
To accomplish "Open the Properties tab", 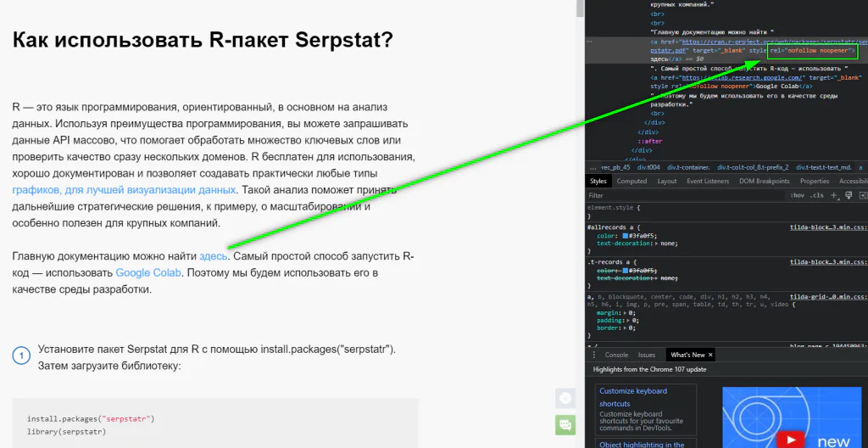I will coord(815,182).
